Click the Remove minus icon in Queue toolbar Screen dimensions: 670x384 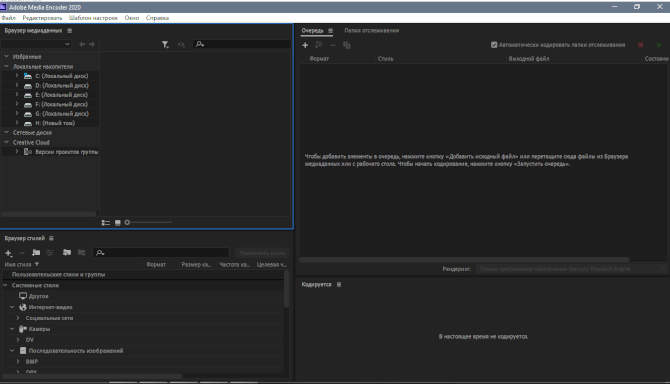point(332,45)
